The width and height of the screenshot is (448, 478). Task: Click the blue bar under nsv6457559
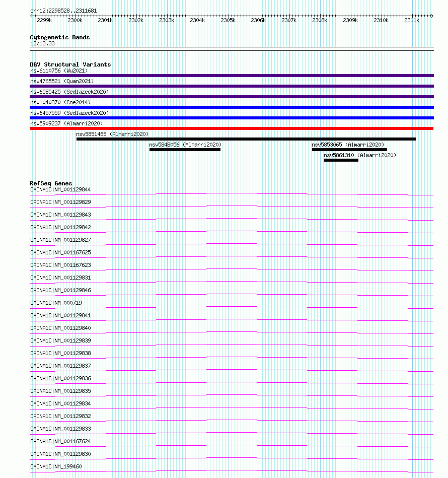click(232, 118)
